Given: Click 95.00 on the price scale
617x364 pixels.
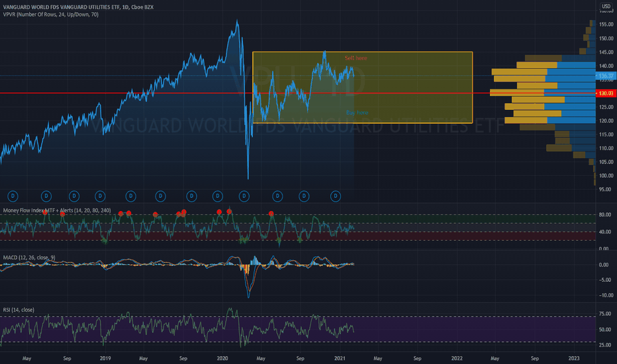Looking at the screenshot, I should click(606, 190).
